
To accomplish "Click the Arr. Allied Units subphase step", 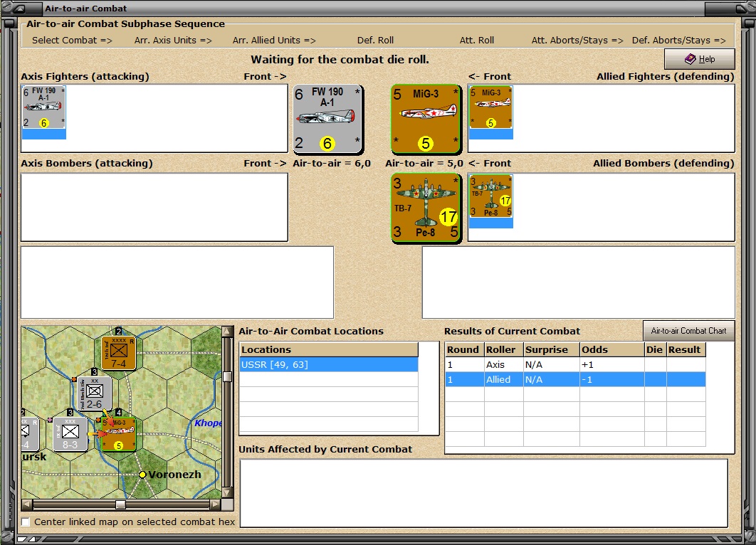I will (274, 40).
